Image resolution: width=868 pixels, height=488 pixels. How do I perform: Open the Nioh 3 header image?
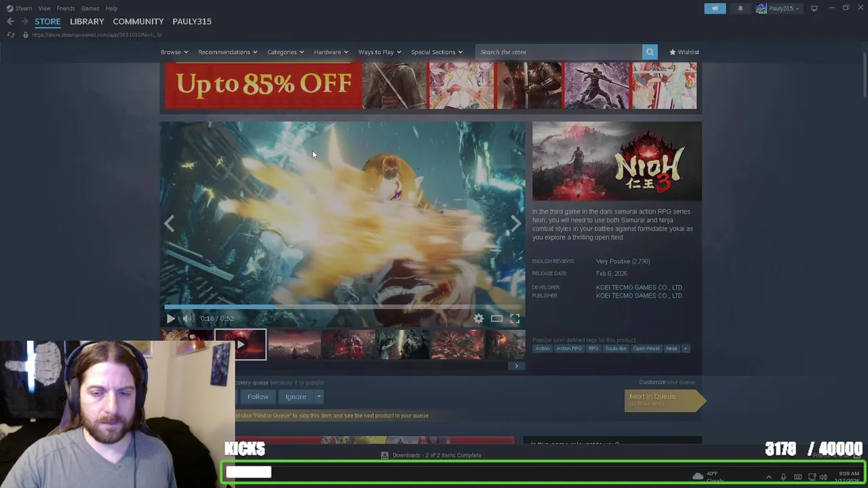[x=617, y=161]
